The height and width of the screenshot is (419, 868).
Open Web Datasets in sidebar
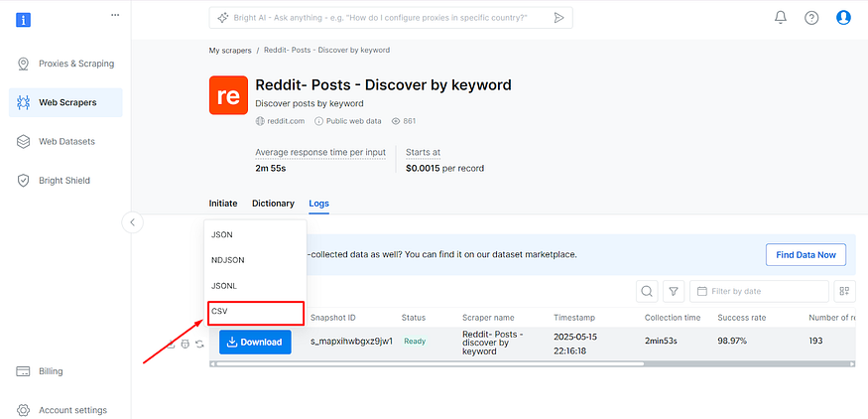[65, 141]
